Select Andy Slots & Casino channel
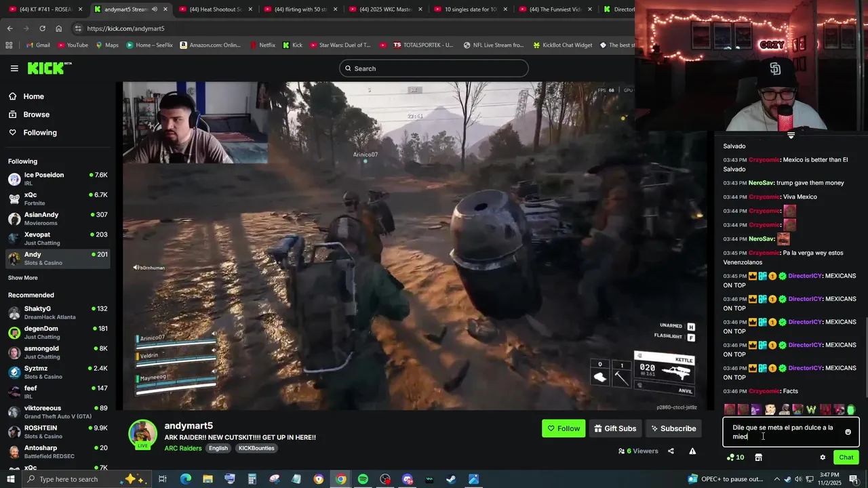The height and width of the screenshot is (488, 868). pos(58,258)
